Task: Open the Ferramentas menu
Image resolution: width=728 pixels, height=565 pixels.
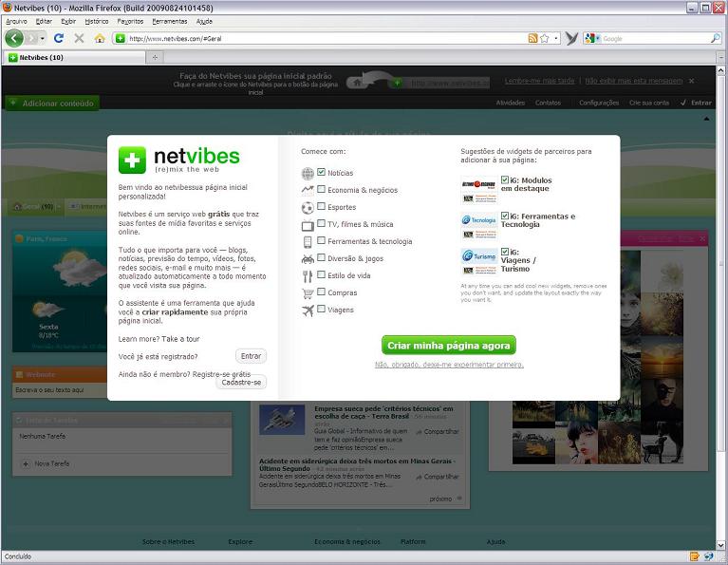Action: point(170,22)
